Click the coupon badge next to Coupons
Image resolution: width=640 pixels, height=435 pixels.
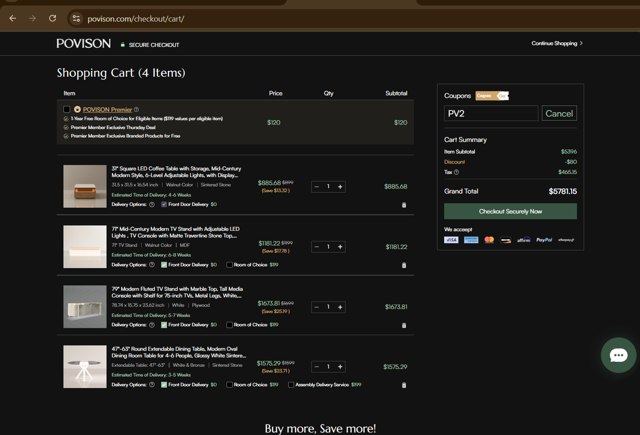pos(492,95)
